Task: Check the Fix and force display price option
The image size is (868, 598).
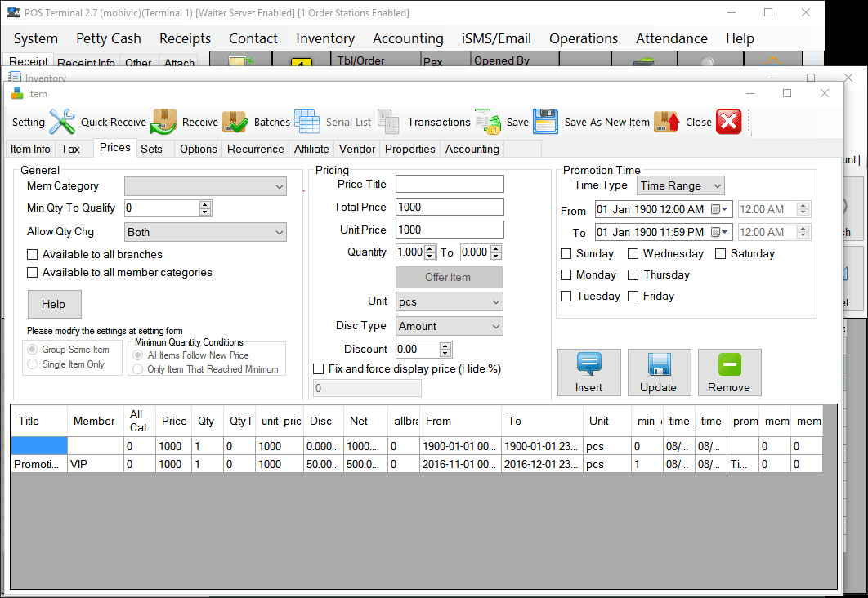Action: pyautogui.click(x=318, y=369)
